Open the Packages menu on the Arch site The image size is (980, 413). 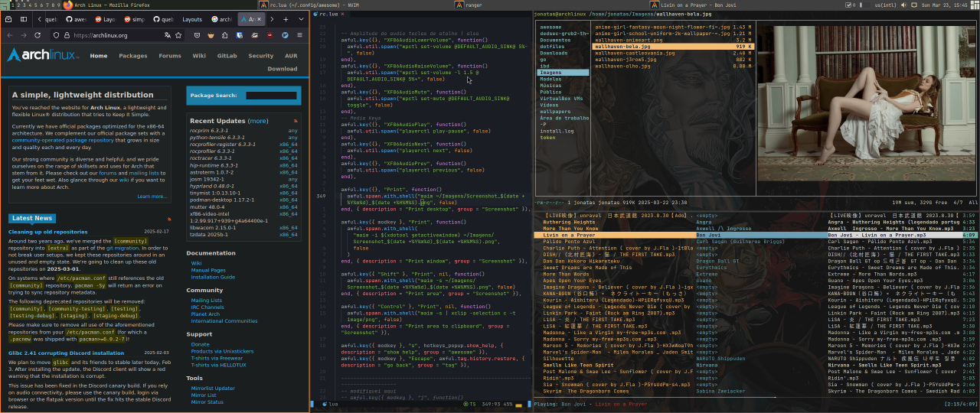[132, 55]
